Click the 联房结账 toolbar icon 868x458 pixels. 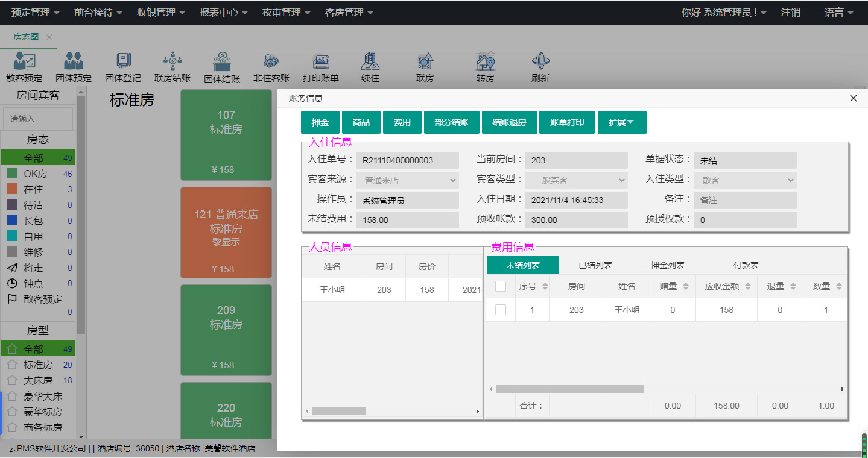tap(173, 61)
